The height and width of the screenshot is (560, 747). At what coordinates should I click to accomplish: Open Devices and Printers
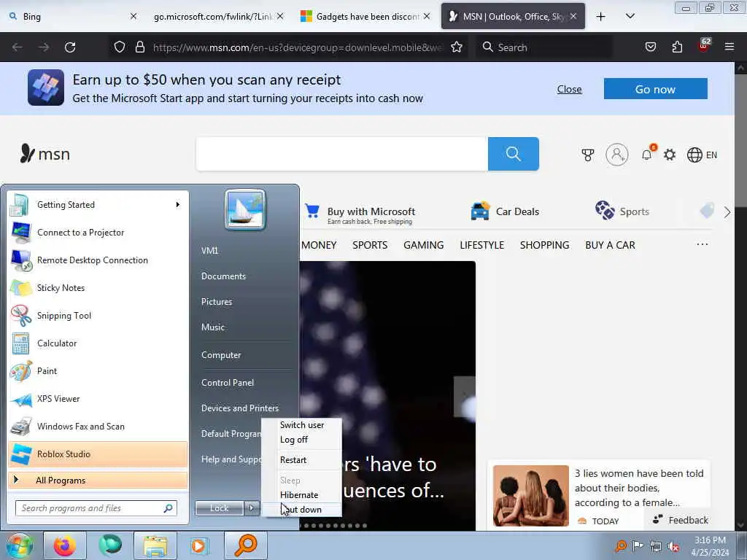coord(239,408)
